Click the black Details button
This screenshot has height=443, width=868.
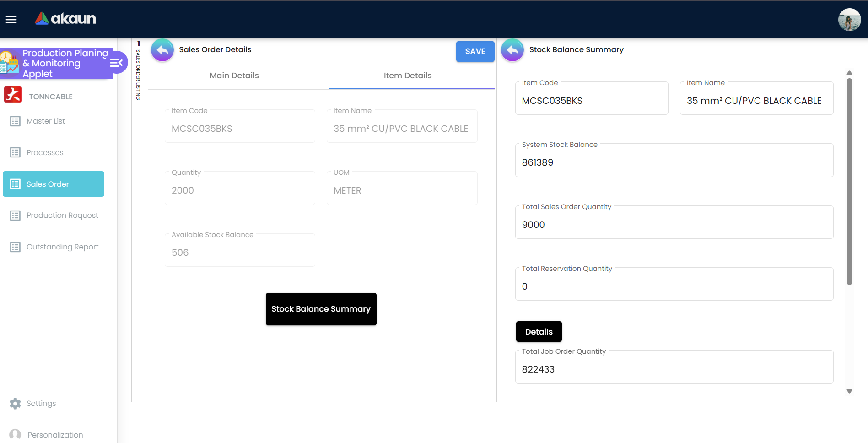[x=539, y=332]
